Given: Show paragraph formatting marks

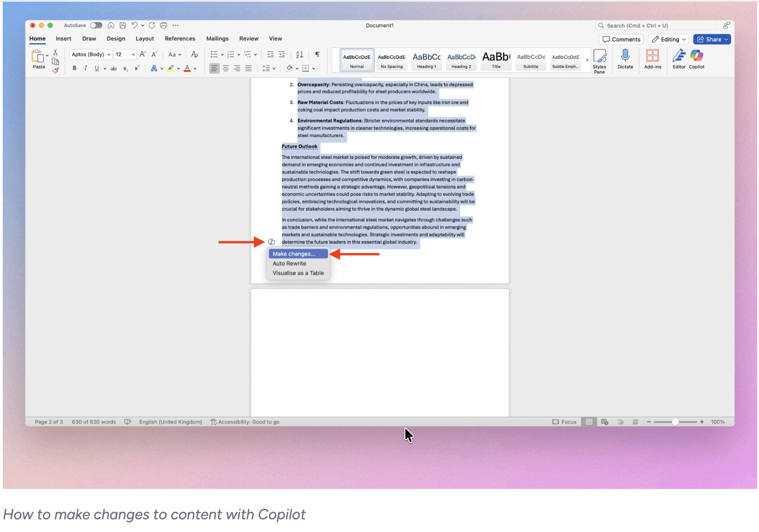Looking at the screenshot, I should pyautogui.click(x=317, y=54).
